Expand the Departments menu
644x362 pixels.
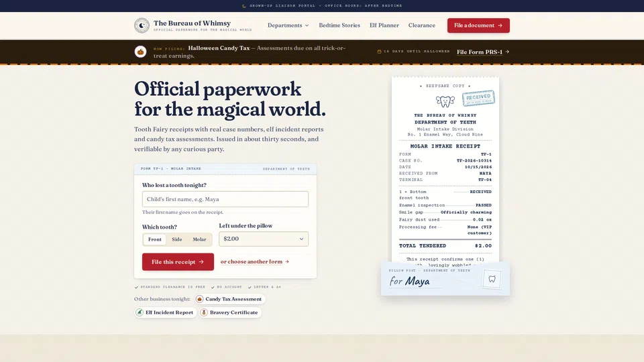coord(288,25)
